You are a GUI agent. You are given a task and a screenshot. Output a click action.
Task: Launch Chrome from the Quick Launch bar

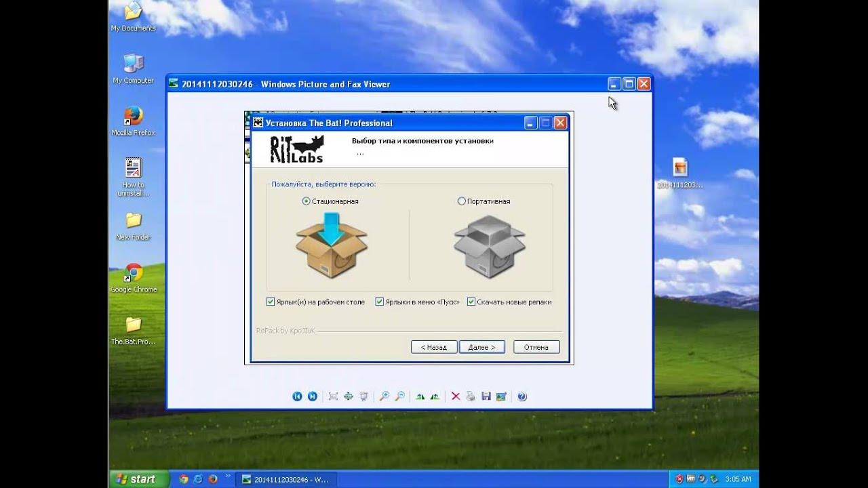(183, 479)
